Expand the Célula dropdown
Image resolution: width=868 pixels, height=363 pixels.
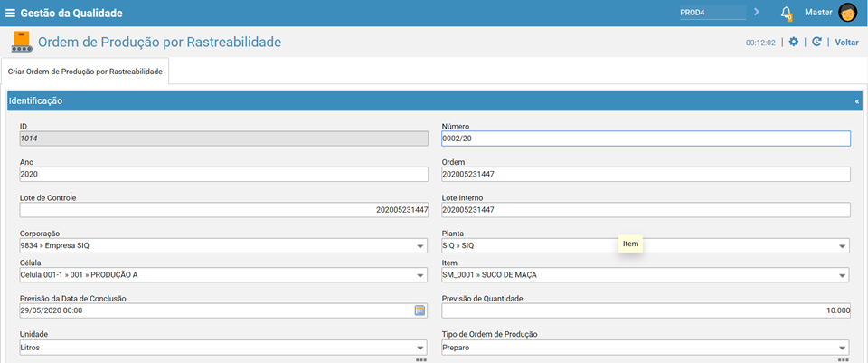tap(420, 275)
